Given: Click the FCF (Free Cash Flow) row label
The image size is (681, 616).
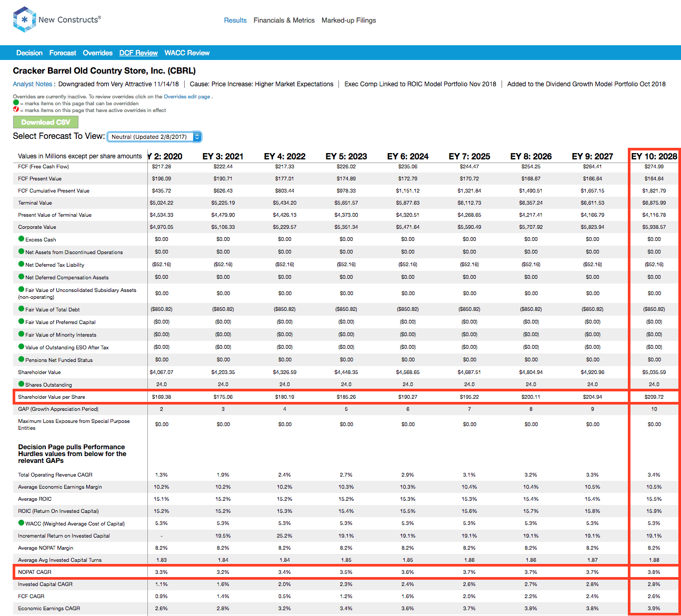Looking at the screenshot, I should point(44,167).
